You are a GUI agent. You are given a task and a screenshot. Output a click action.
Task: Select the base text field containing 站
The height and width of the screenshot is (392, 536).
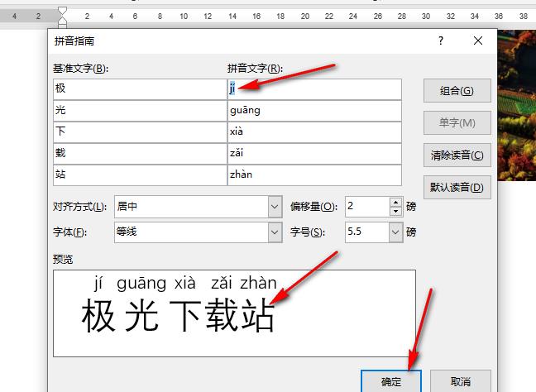point(140,175)
